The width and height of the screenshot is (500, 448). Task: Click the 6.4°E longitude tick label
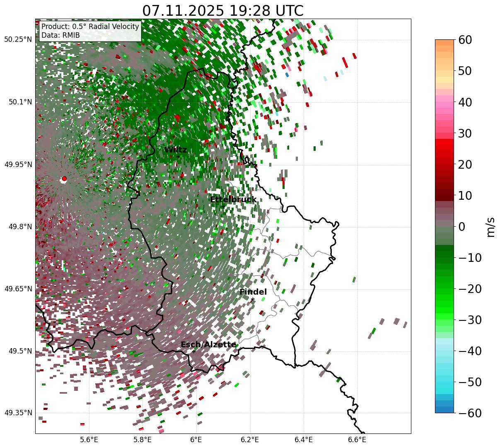pyautogui.click(x=304, y=440)
